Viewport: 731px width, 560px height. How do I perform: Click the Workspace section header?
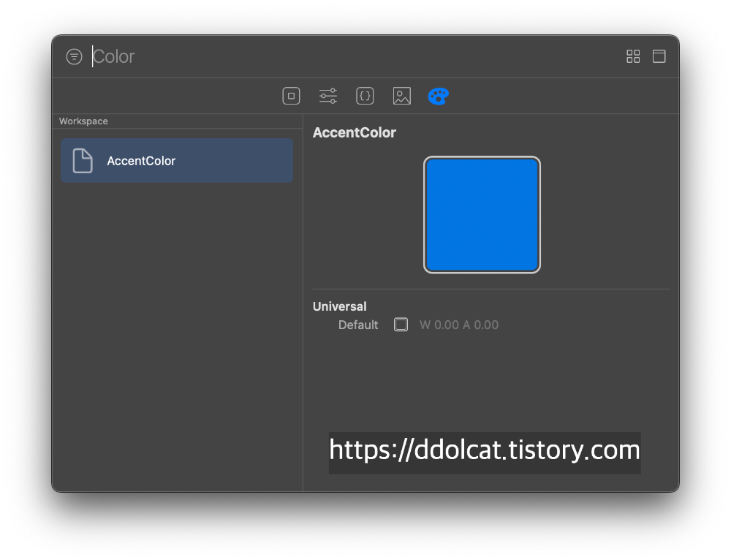(x=83, y=121)
